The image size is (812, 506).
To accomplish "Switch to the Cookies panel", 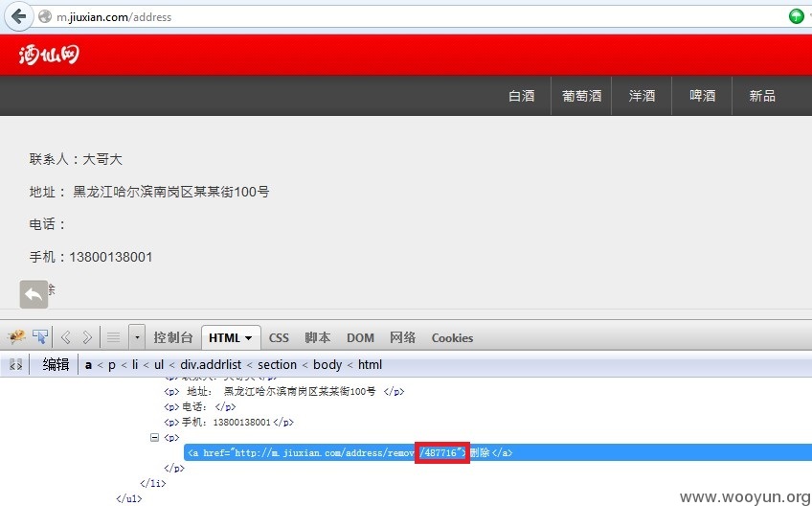I will click(452, 338).
